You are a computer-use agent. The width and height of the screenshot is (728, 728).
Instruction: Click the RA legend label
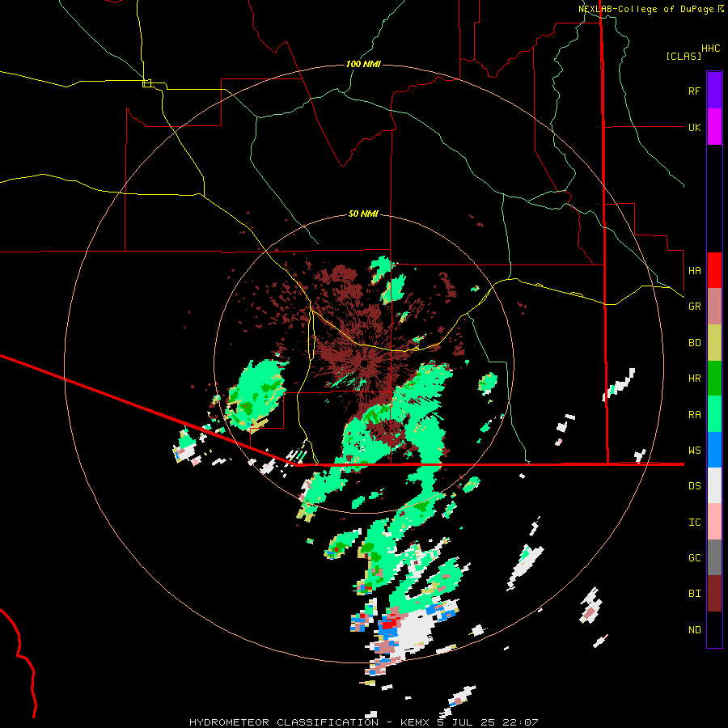(x=694, y=415)
